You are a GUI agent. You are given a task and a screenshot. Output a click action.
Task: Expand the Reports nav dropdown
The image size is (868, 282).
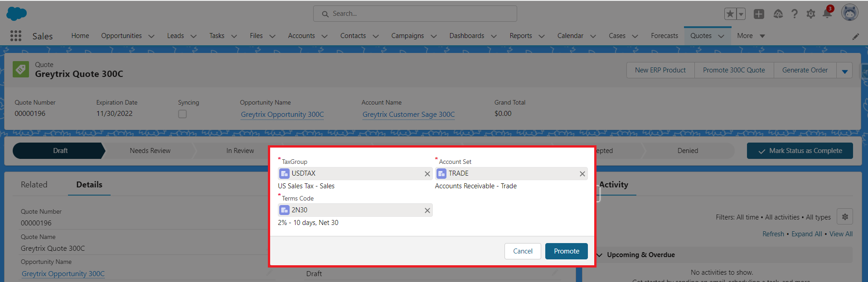coord(542,36)
